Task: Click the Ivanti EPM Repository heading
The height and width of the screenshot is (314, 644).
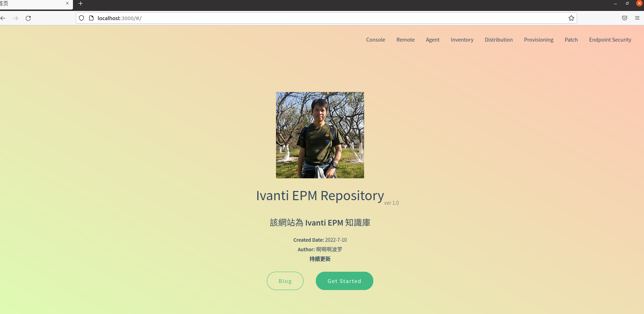Action: [320, 196]
